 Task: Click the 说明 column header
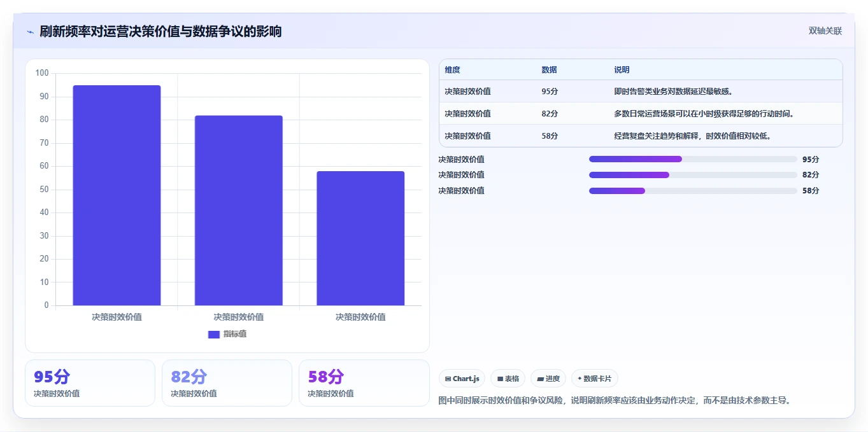coord(622,70)
